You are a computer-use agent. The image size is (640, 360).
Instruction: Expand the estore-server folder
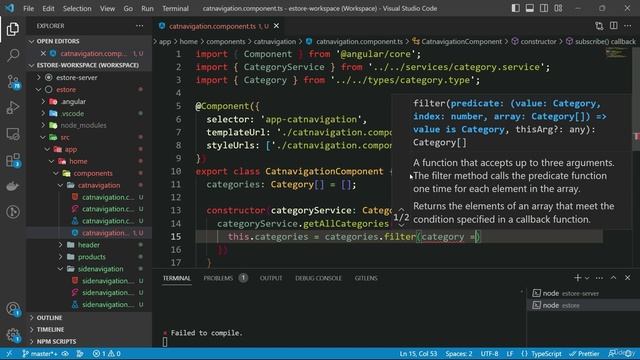click(x=76, y=77)
